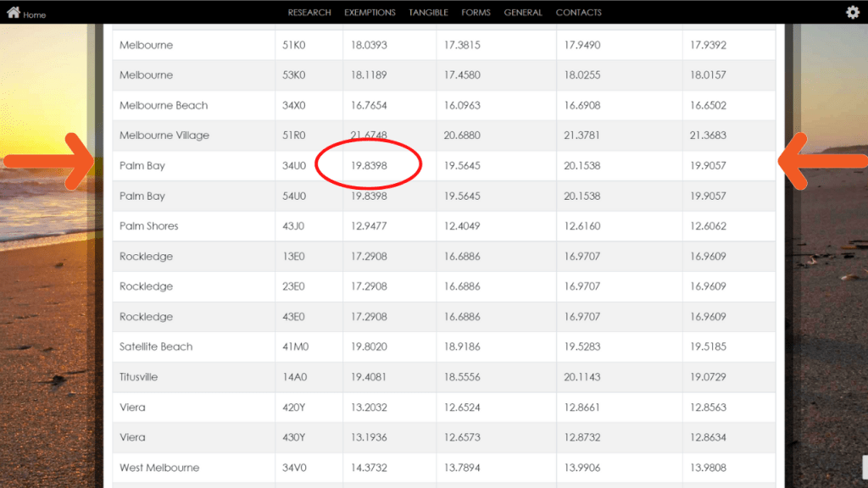
Task: Open the FORMS menu
Action: point(476,13)
